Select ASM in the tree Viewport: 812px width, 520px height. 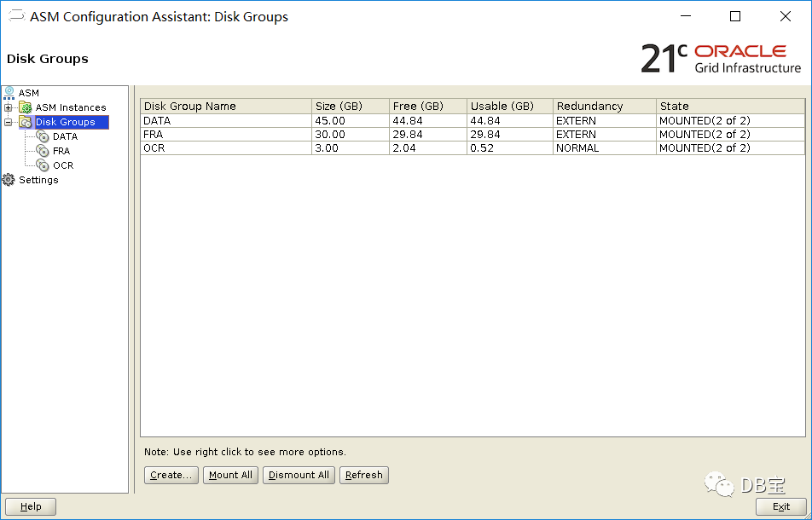click(28, 93)
